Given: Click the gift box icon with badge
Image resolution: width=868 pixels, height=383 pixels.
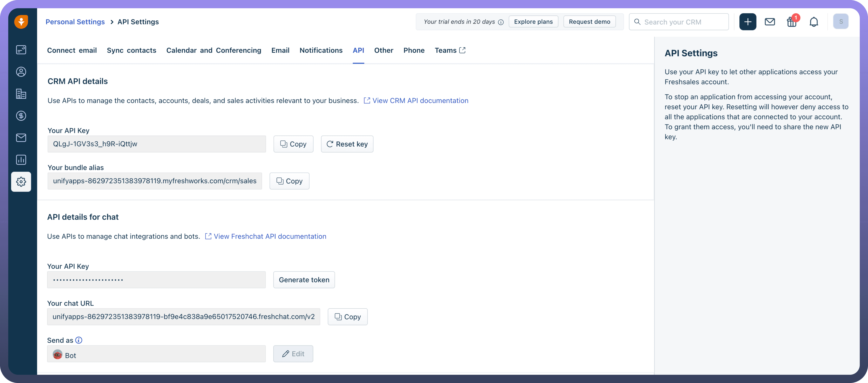Looking at the screenshot, I should (792, 22).
